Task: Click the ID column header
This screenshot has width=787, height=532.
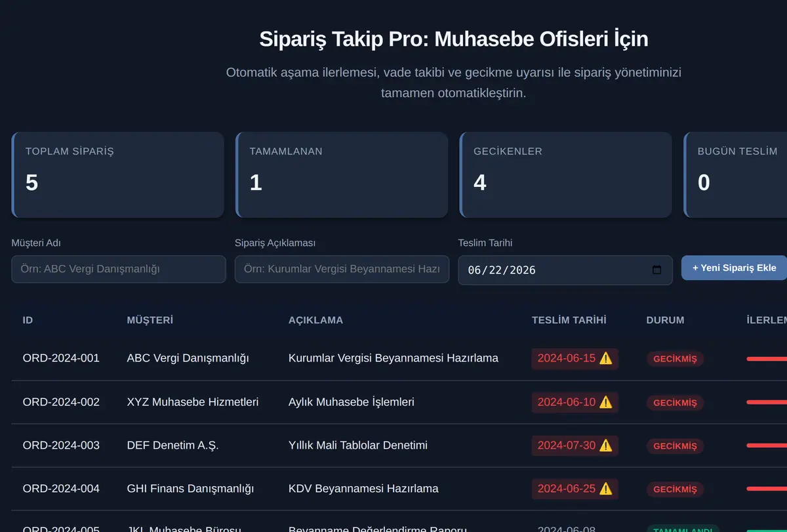Action: [28, 320]
